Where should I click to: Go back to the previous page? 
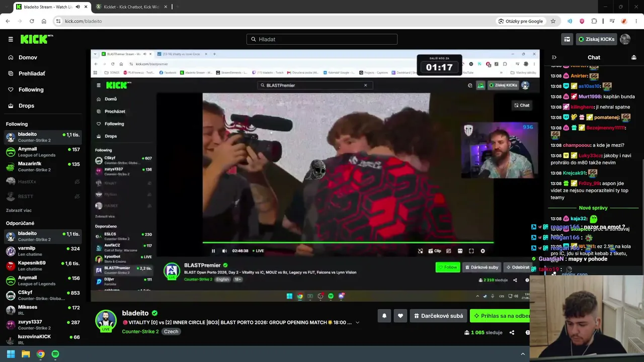click(x=8, y=21)
